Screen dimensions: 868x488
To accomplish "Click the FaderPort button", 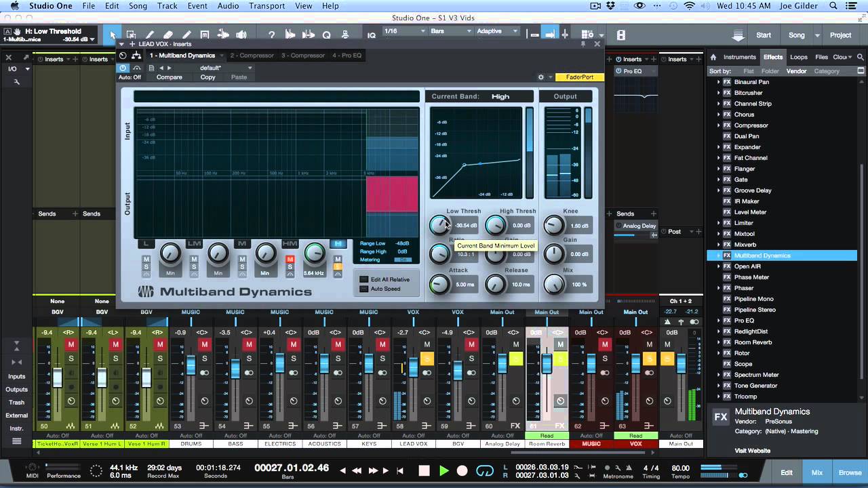I will click(x=579, y=77).
